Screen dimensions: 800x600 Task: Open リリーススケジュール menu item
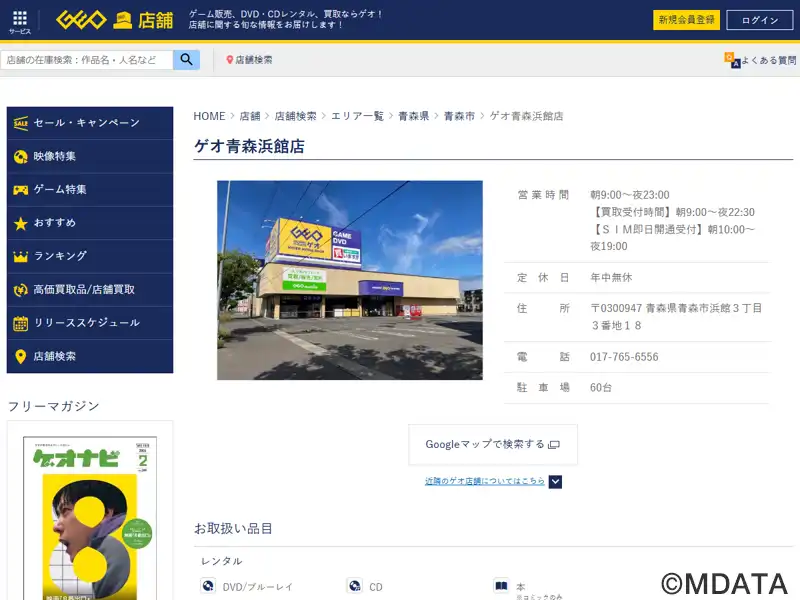[x=90, y=323]
